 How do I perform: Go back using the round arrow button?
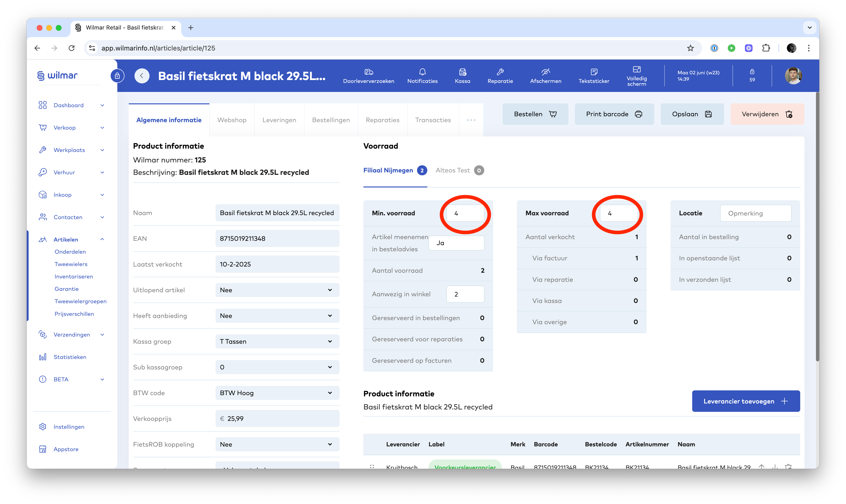point(142,76)
